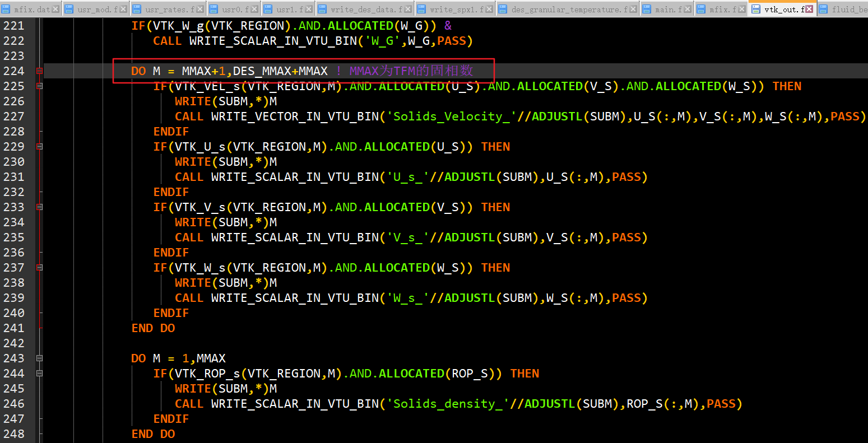Collapse the DO M = 1,MMAX loop fold

tap(39, 358)
